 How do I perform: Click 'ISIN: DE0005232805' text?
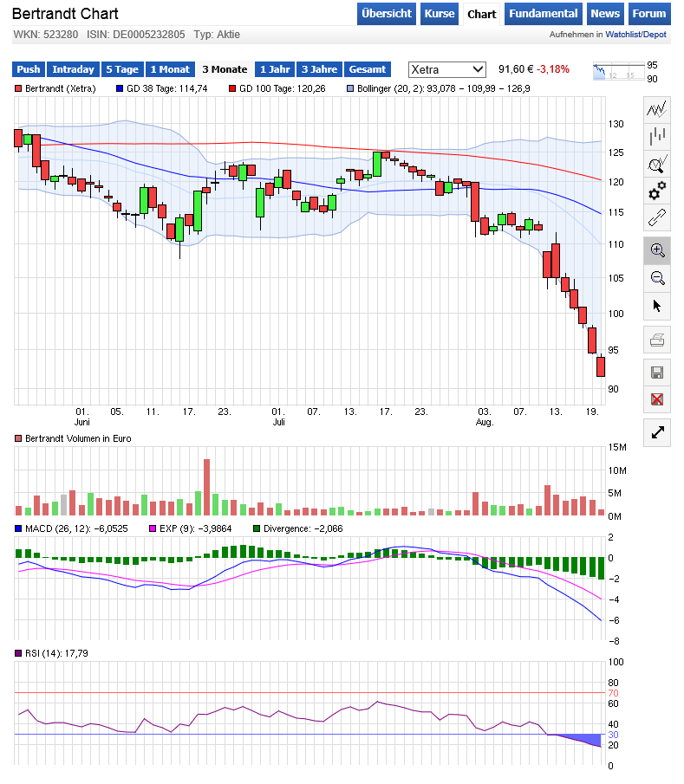(135, 35)
